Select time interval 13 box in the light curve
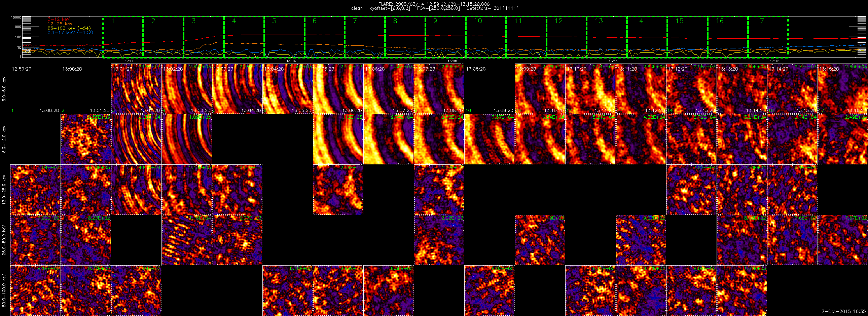 coord(607,37)
